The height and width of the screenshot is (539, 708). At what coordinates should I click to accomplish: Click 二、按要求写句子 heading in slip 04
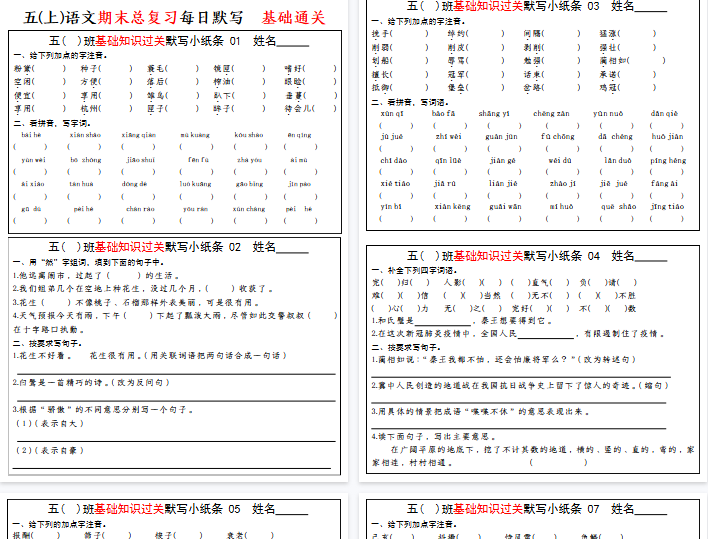pyautogui.click(x=406, y=348)
